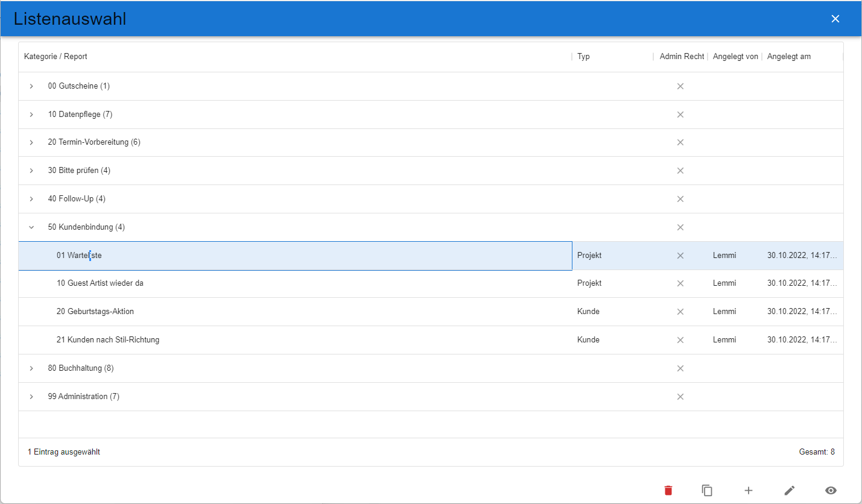Screen dimensions: 862x504
Task: Sort by Admin Recht column header
Action: tap(682, 57)
